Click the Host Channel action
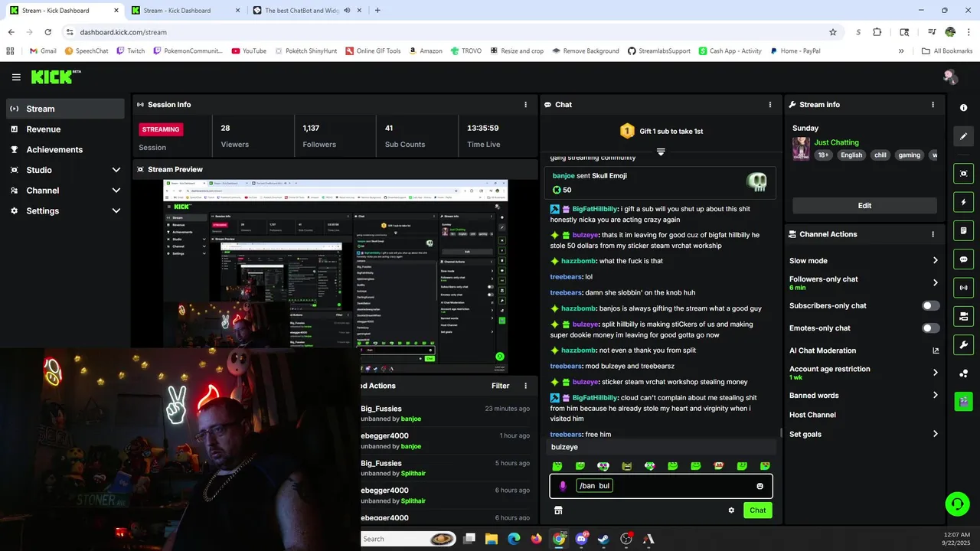Image resolution: width=980 pixels, height=551 pixels. pyautogui.click(x=812, y=415)
